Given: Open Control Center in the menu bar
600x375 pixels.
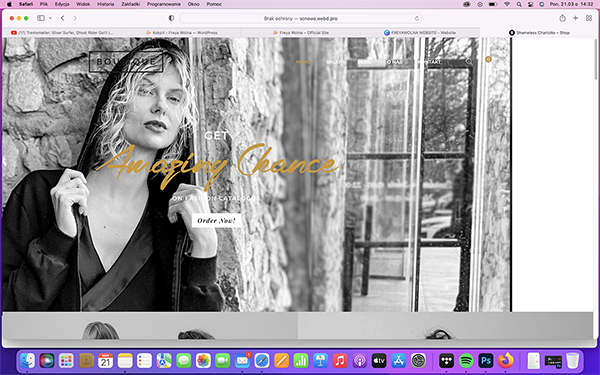Looking at the screenshot, I should [x=530, y=4].
